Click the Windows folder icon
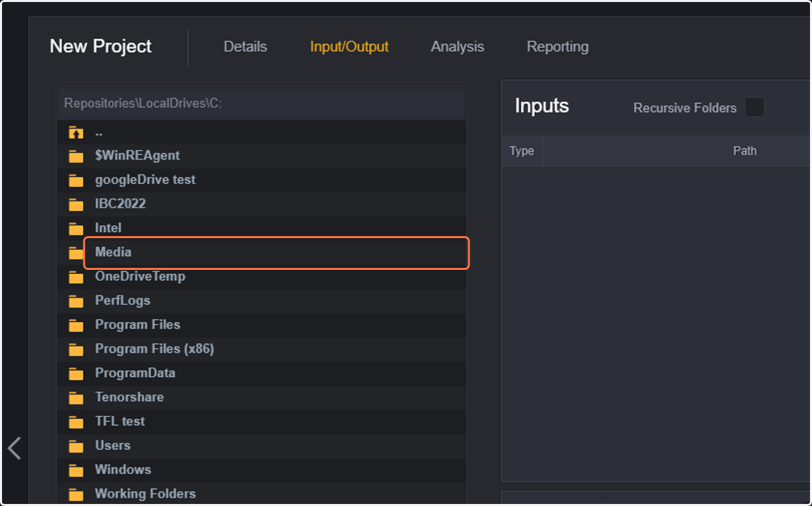812x506 pixels. 76,470
